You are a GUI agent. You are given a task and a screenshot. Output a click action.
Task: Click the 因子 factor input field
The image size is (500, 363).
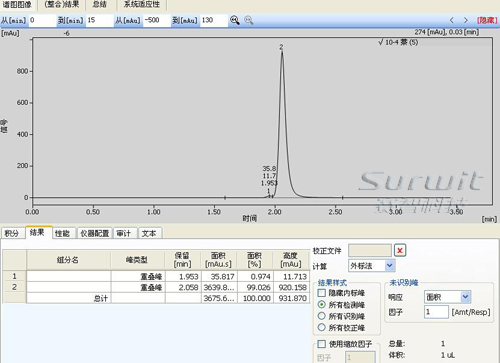[436, 312]
